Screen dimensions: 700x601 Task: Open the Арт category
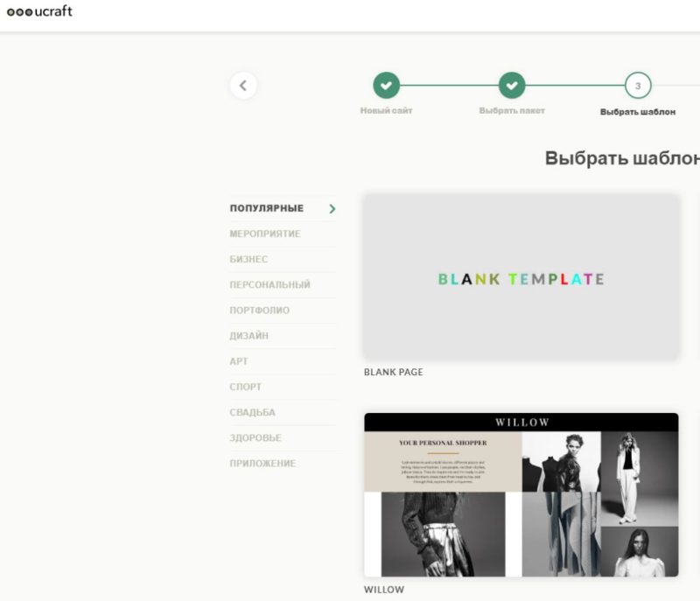click(x=238, y=361)
